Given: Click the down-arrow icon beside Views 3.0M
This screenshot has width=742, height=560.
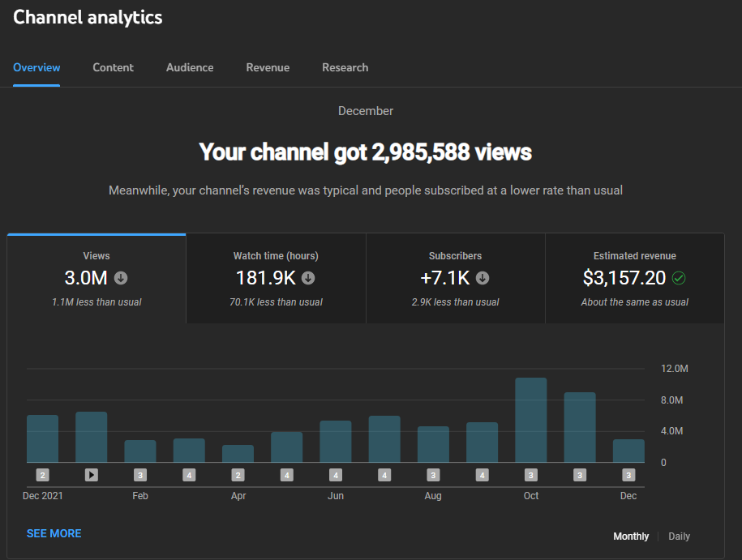Looking at the screenshot, I should coord(121,278).
